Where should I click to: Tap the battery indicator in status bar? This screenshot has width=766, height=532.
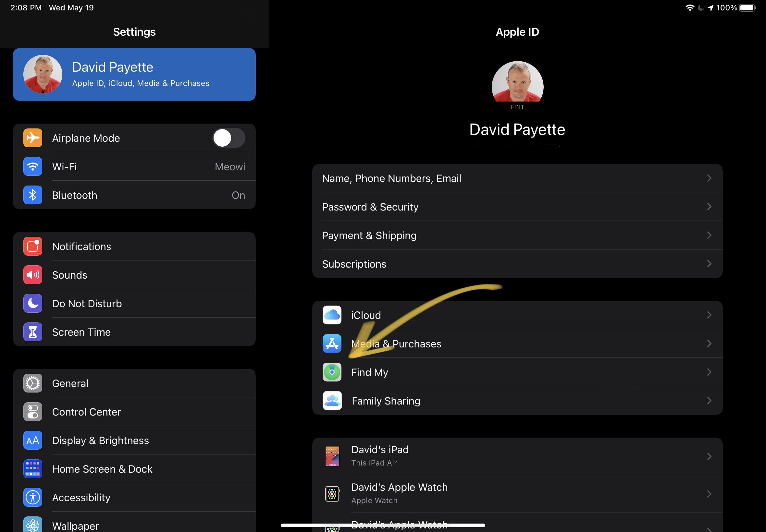coord(747,8)
